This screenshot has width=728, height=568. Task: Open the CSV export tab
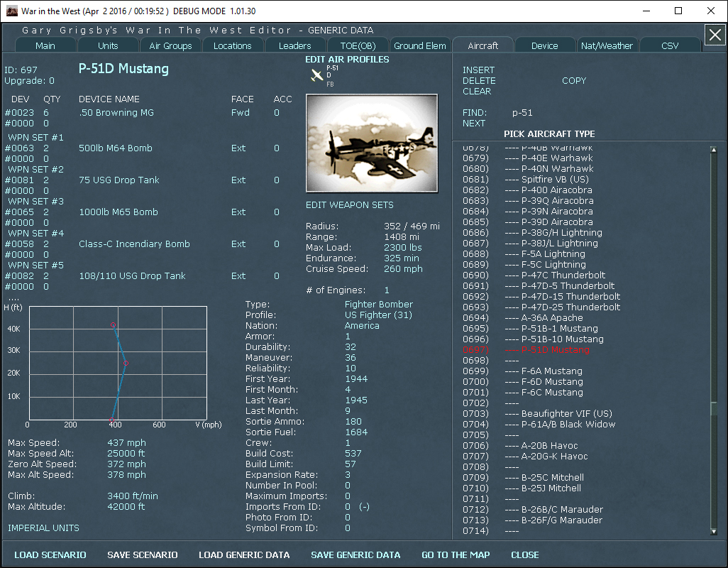669,45
